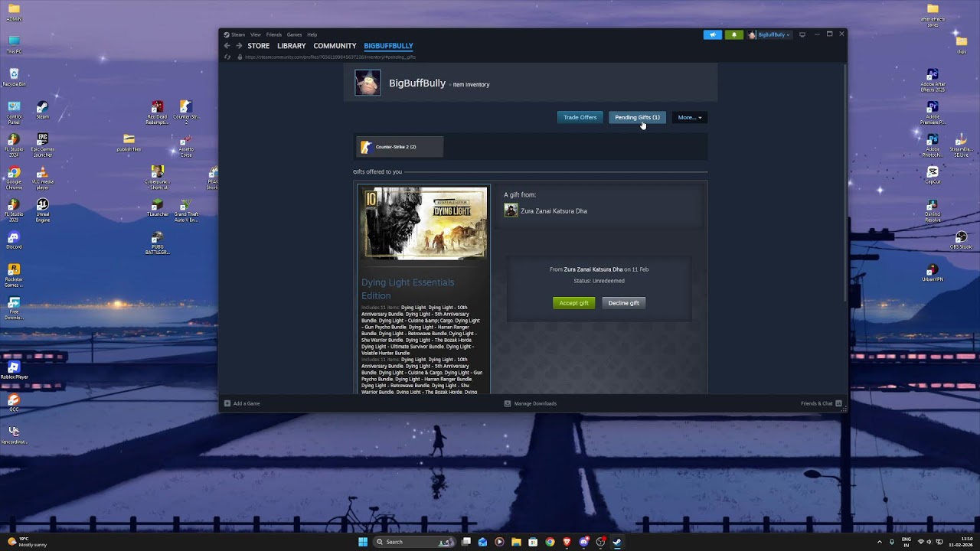Open the Recycle Bin desktop icon
980x551 pixels.
pyautogui.click(x=14, y=77)
